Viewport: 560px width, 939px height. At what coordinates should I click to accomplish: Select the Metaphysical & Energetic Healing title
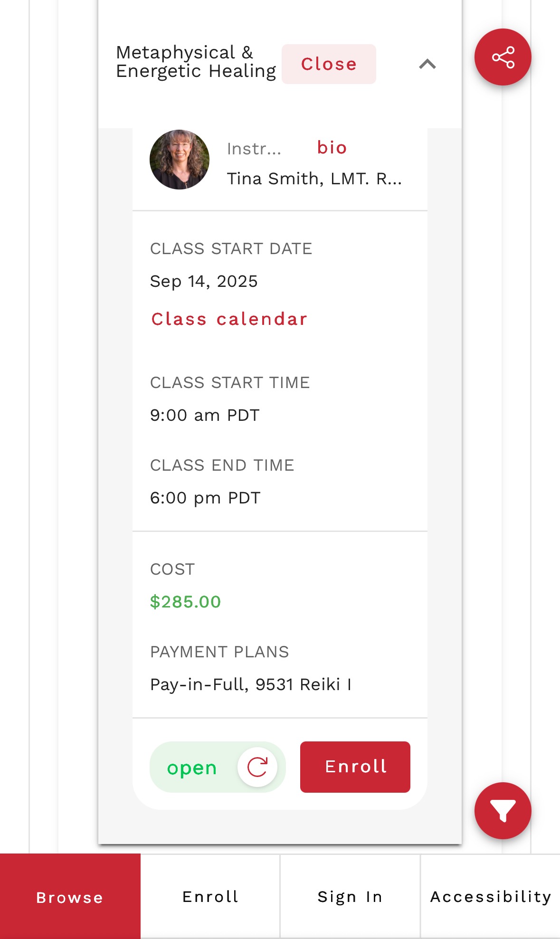pos(196,62)
